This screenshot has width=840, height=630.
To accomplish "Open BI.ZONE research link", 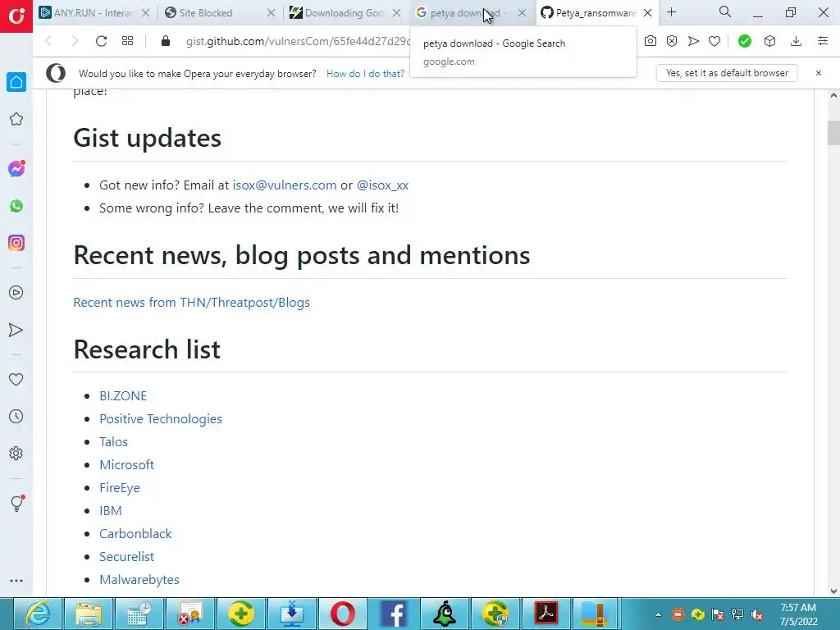I will (x=123, y=396).
